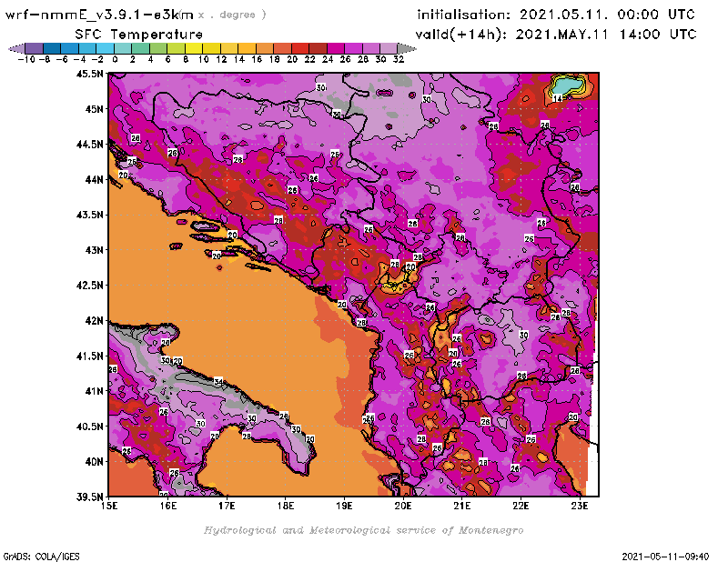Click the "-10" legend scale label
728x562 pixels.
coord(26,59)
